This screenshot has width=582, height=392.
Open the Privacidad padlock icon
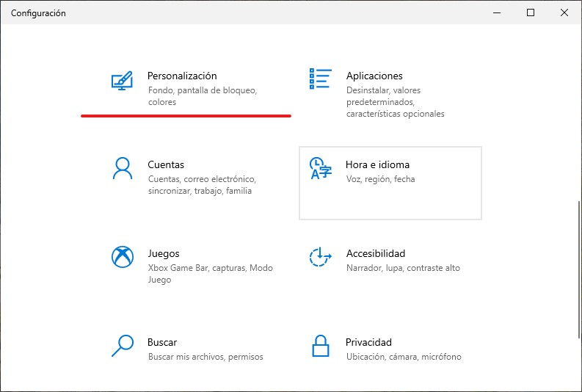320,346
